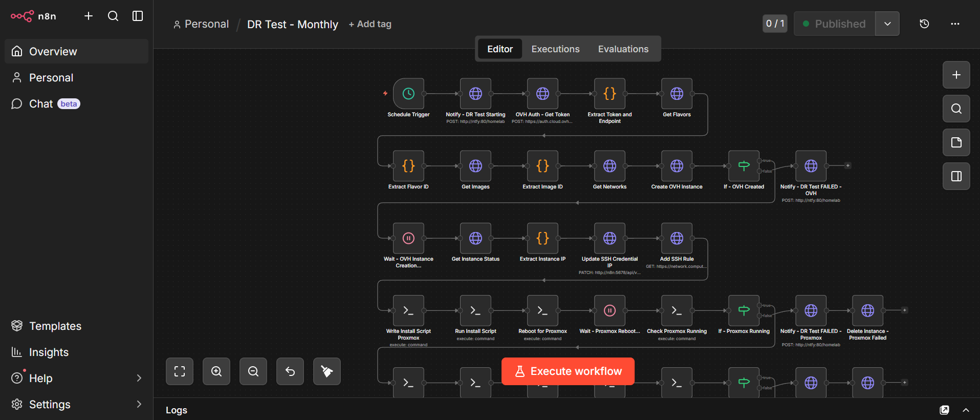Open Overview in the sidebar
The image size is (980, 420).
pyautogui.click(x=76, y=51)
